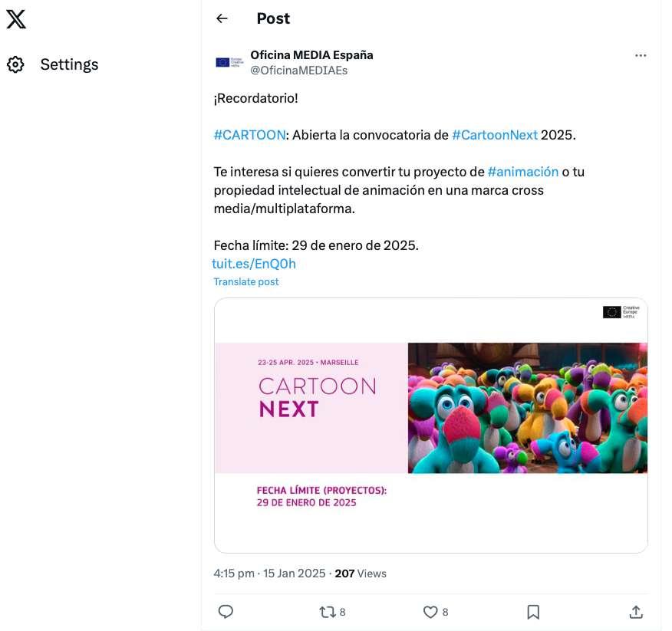Open the tuit.es/EnQ0h link

(254, 264)
